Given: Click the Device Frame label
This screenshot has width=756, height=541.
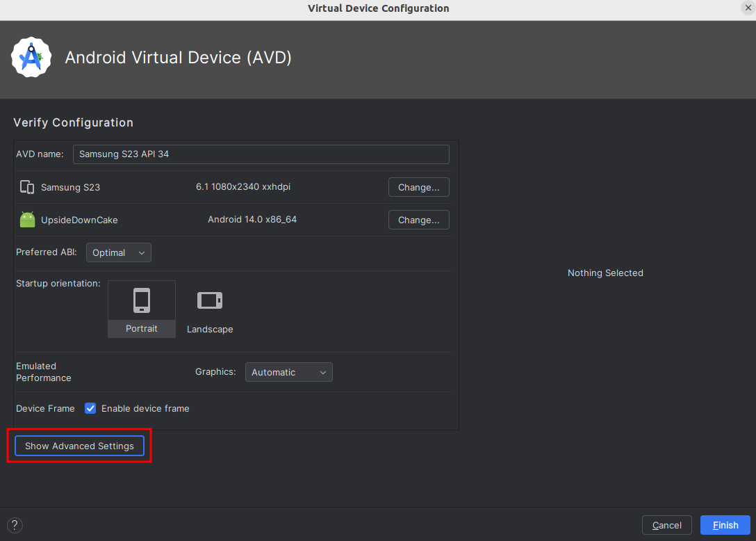Looking at the screenshot, I should (x=45, y=408).
